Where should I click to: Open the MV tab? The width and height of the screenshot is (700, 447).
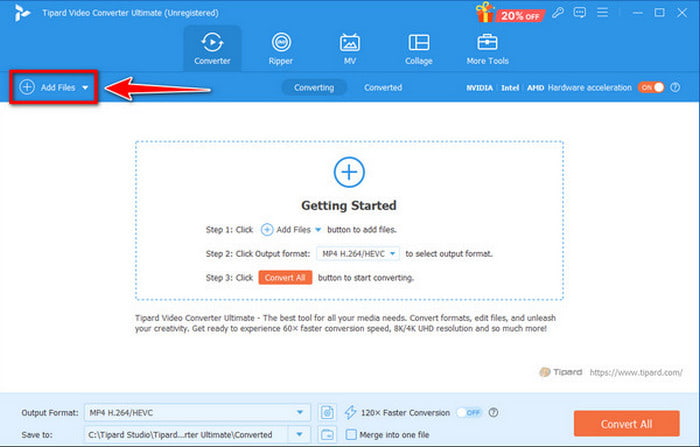click(350, 48)
